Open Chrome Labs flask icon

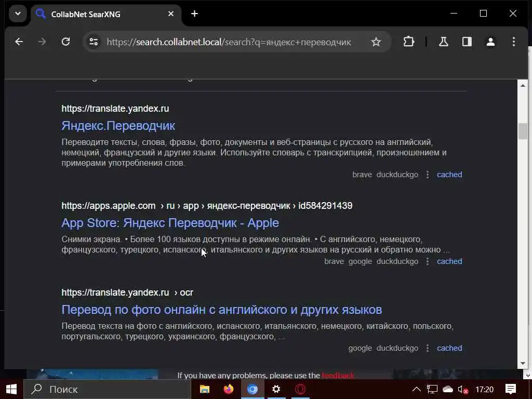click(444, 42)
